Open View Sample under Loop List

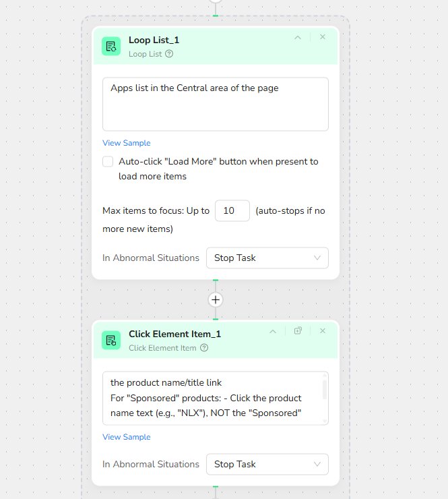click(127, 143)
